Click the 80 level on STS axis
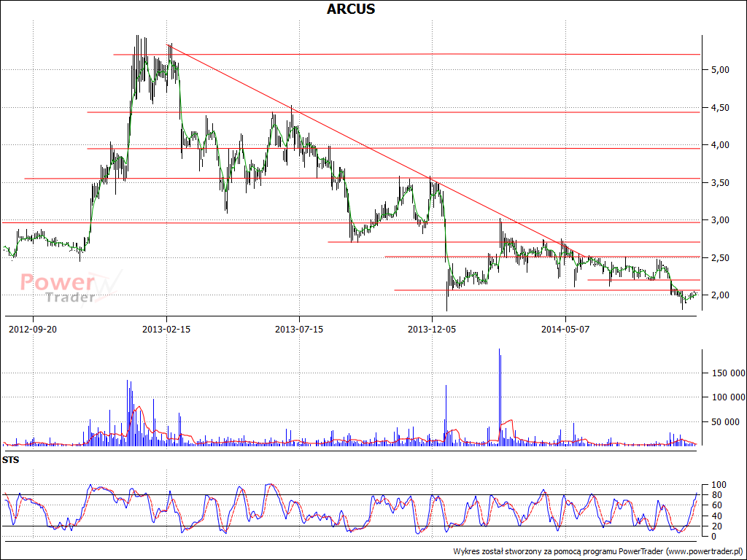This screenshot has width=747, height=560. click(x=716, y=495)
